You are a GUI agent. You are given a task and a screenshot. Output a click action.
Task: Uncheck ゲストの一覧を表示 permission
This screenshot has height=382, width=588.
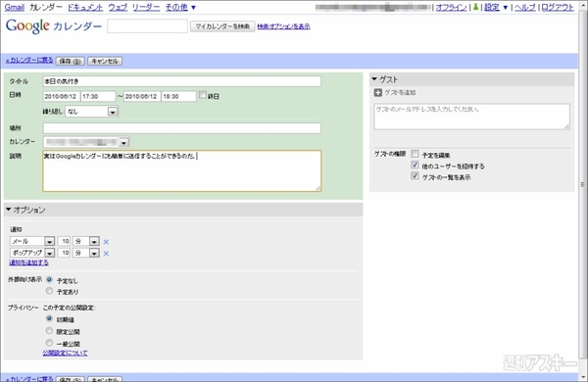point(415,175)
